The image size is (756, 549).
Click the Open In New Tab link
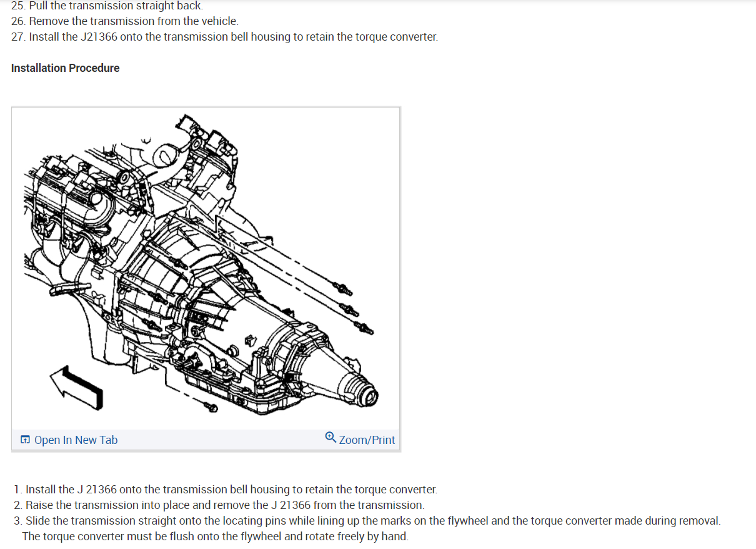click(x=76, y=440)
